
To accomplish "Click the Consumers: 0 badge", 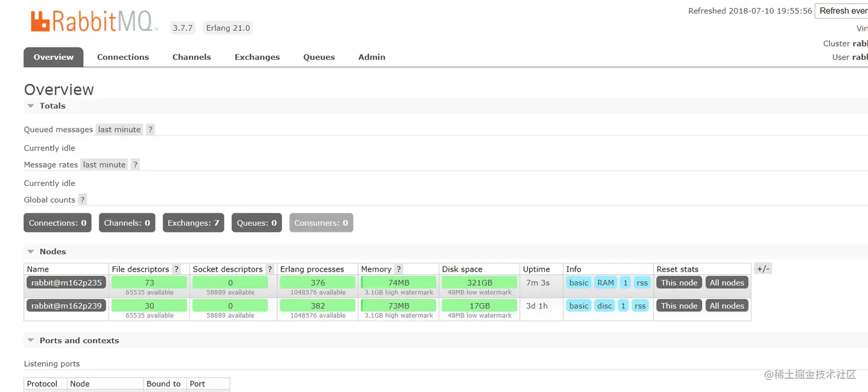I will pyautogui.click(x=321, y=223).
